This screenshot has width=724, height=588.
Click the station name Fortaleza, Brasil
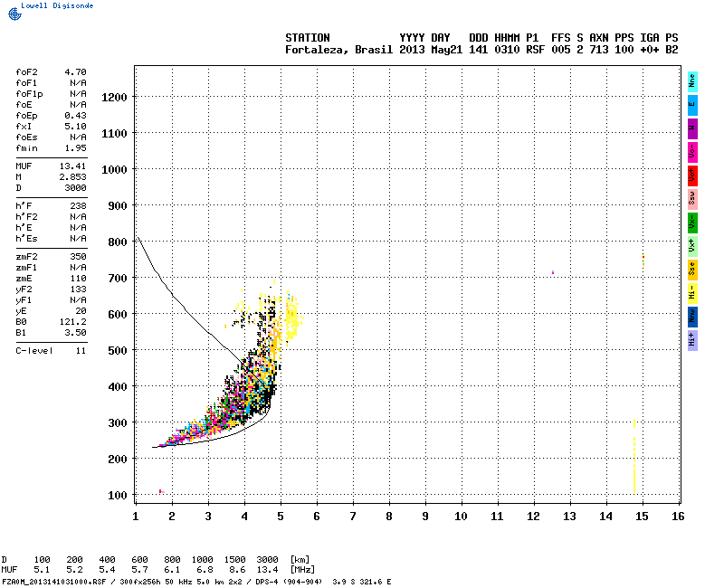tap(338, 50)
